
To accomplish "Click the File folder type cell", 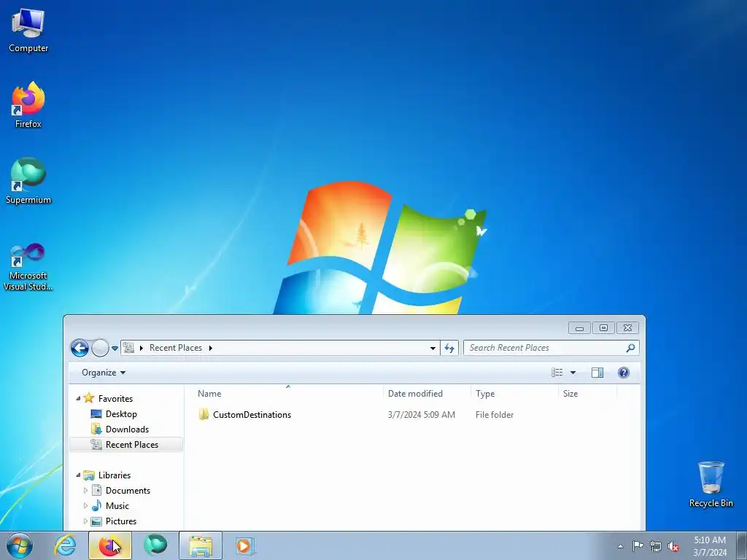I will [495, 415].
